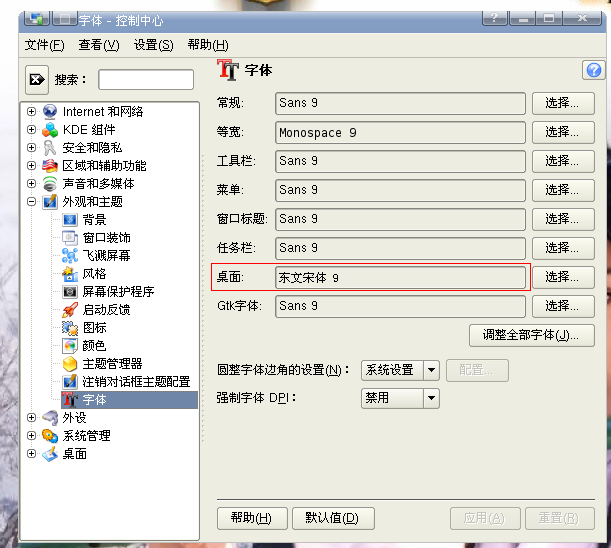Open the 圆整字体边角的设置 dropdown
611x548 pixels.
400,370
